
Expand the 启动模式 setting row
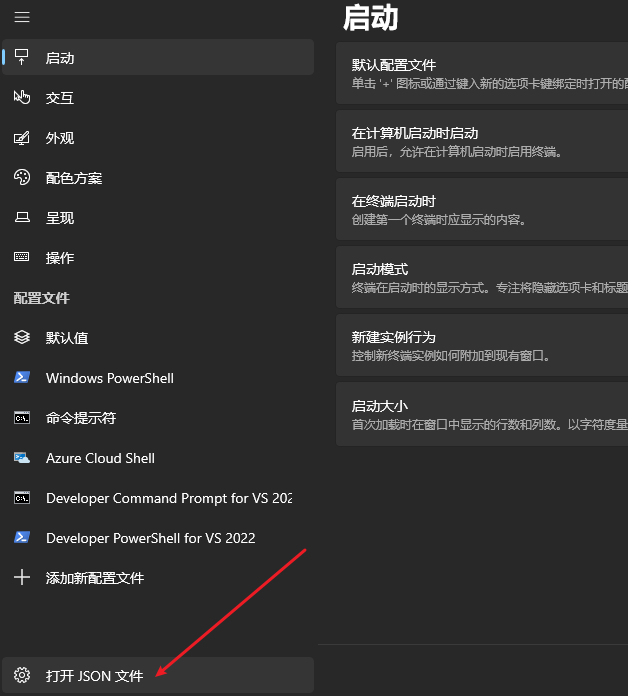482,277
